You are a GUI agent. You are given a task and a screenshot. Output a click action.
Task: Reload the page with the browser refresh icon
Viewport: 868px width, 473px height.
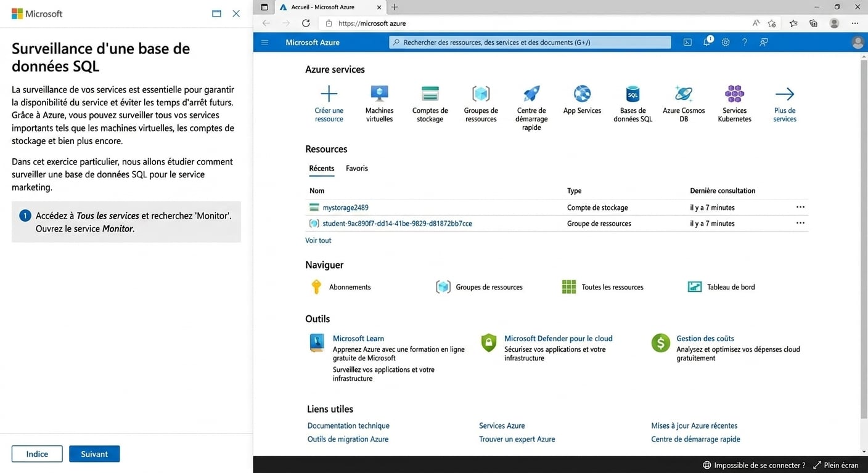click(x=306, y=23)
